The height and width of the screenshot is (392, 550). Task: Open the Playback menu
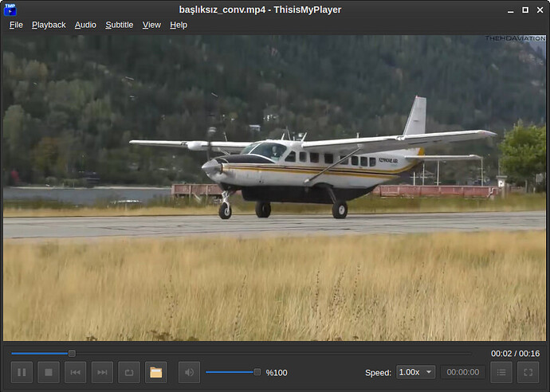[x=49, y=25]
